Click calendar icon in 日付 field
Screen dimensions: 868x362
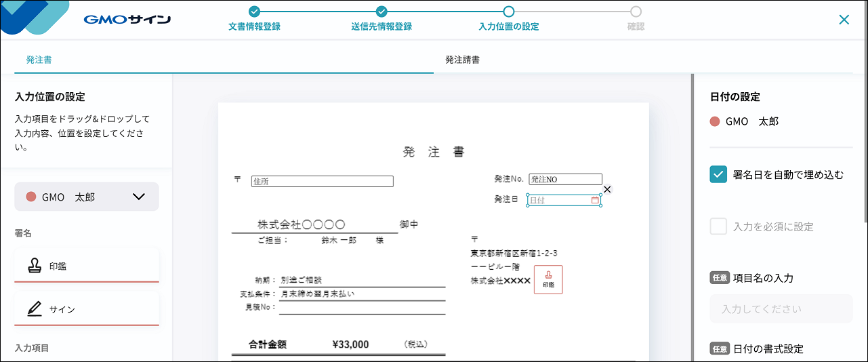[595, 201]
